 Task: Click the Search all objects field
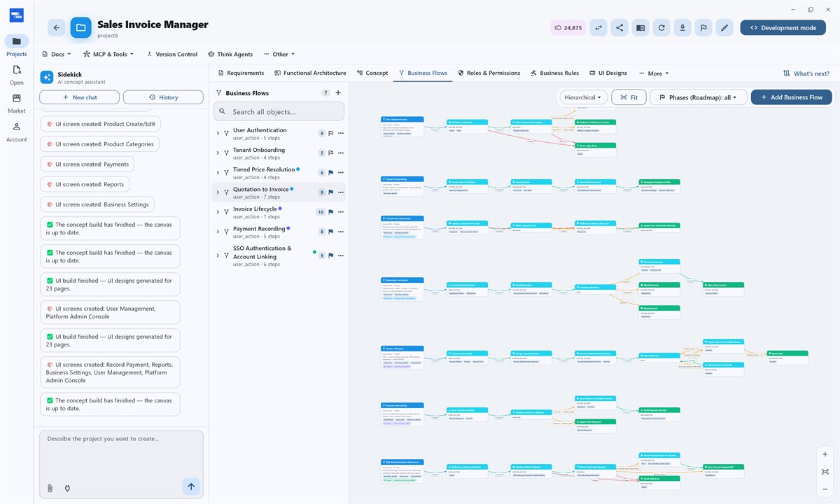coord(279,111)
